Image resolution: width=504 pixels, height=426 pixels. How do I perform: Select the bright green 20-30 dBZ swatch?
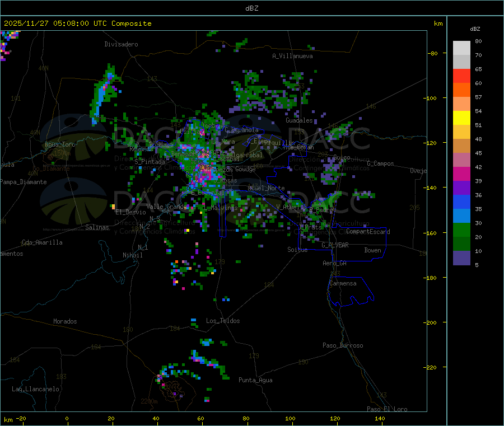461,230
